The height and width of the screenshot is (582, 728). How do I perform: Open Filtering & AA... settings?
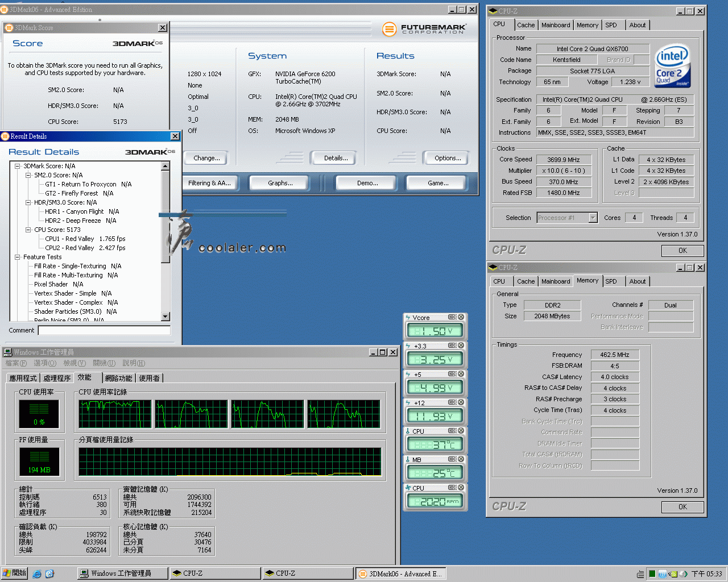tap(209, 183)
